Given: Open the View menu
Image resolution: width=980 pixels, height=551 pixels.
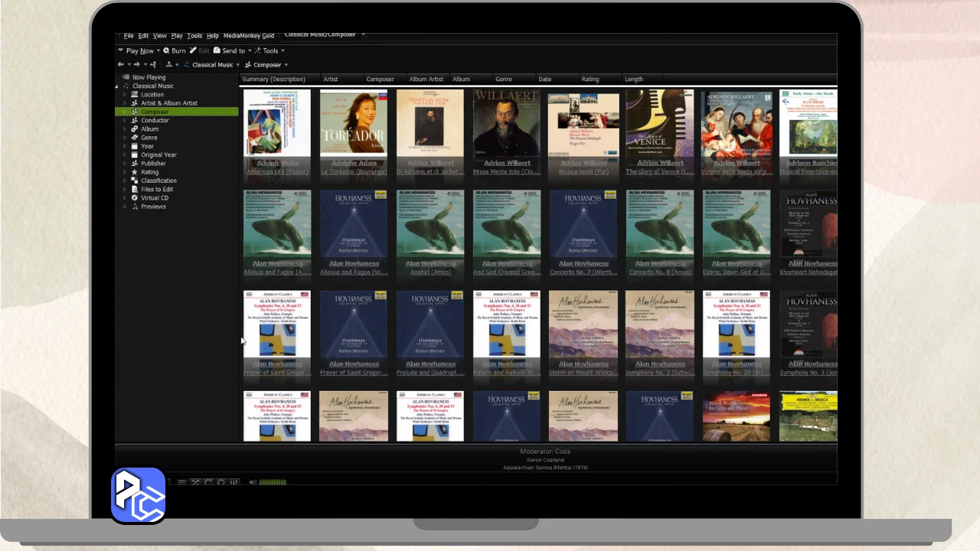Looking at the screenshot, I should click(159, 36).
